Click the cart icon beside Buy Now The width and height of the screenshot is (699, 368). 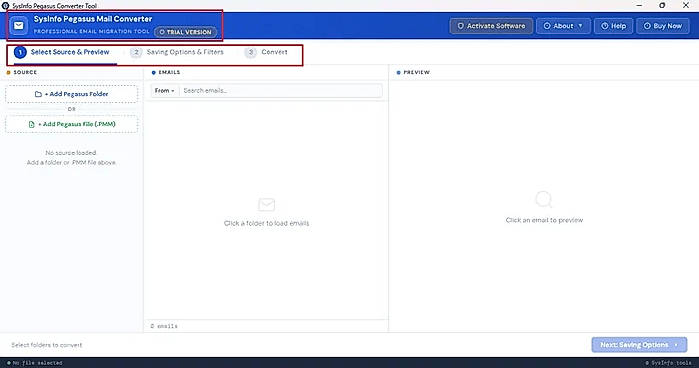pos(647,26)
